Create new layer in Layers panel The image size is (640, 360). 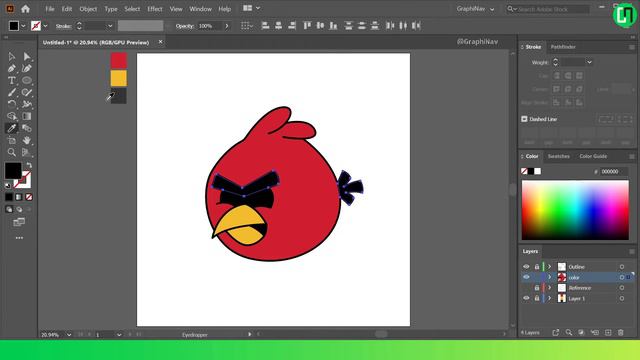(x=608, y=333)
